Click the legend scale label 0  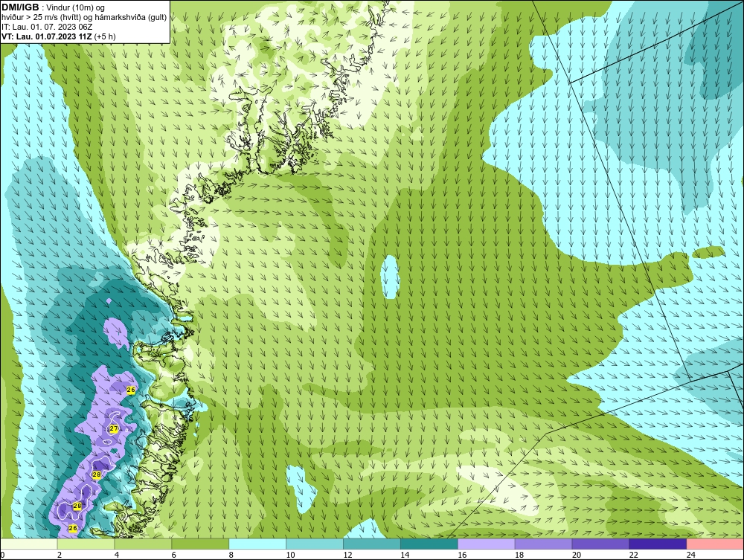[x=2, y=555]
